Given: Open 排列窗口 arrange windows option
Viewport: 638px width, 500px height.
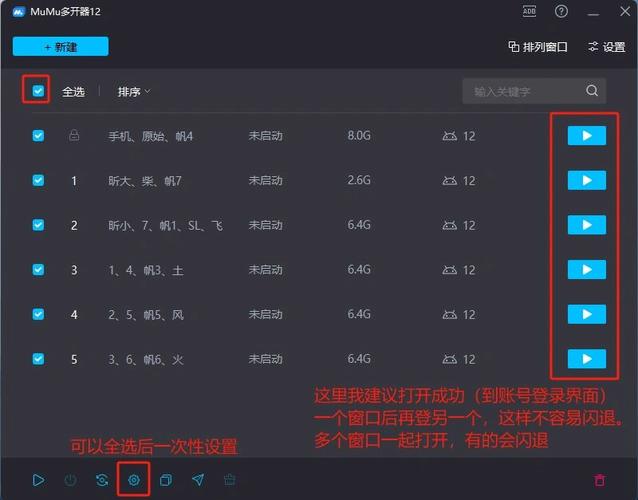Looking at the screenshot, I should pos(538,47).
